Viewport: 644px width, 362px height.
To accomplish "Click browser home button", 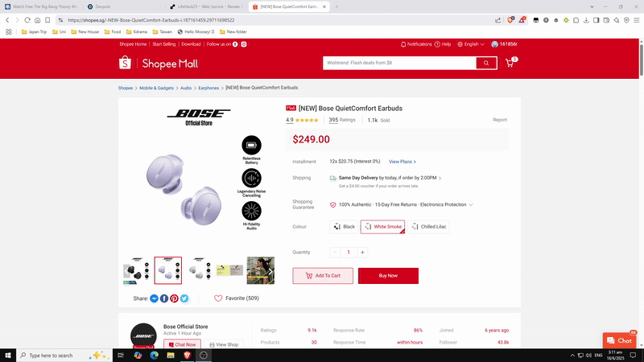I will pyautogui.click(x=37, y=20).
